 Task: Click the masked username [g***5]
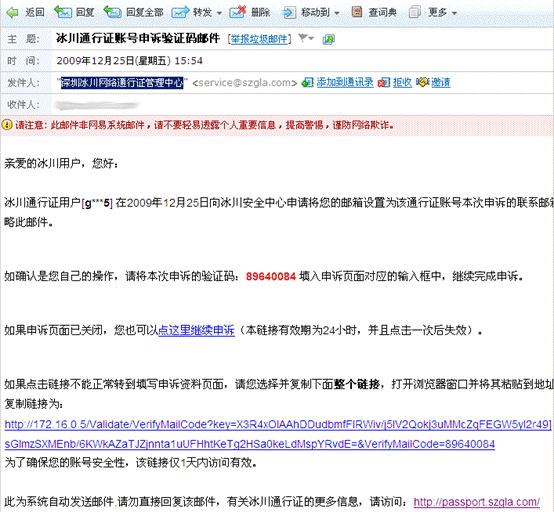(x=97, y=203)
